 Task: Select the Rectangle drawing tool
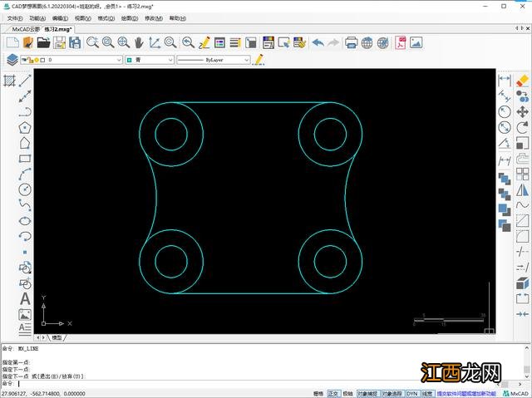[25, 159]
